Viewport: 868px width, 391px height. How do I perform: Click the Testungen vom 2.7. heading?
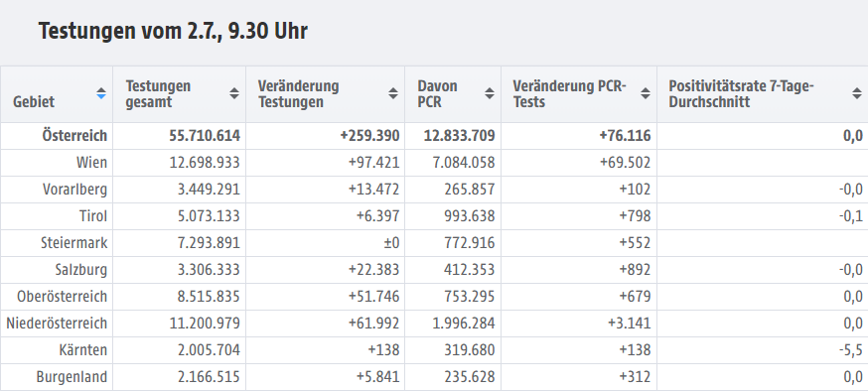pyautogui.click(x=173, y=31)
